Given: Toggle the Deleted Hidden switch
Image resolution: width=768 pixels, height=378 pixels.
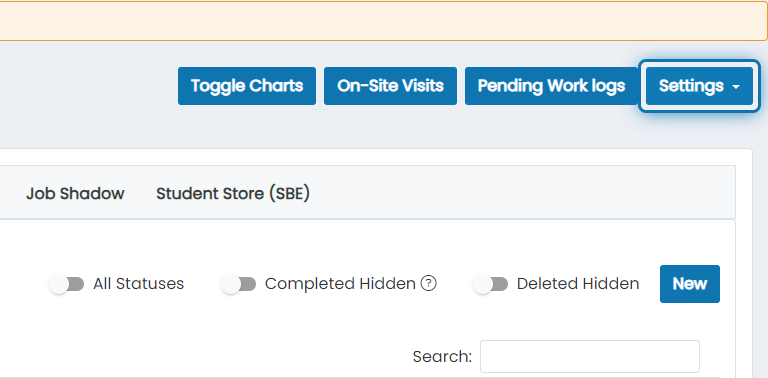Looking at the screenshot, I should click(491, 284).
